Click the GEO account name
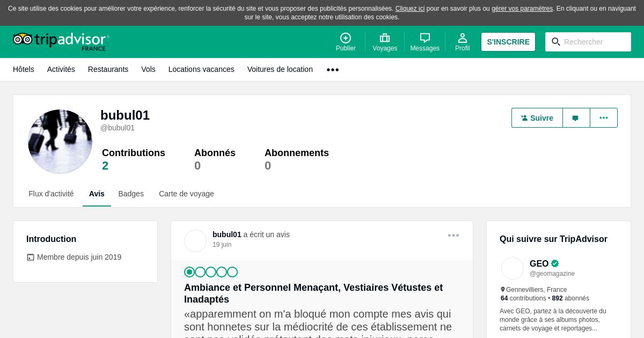The width and height of the screenshot is (644, 338). (x=539, y=263)
